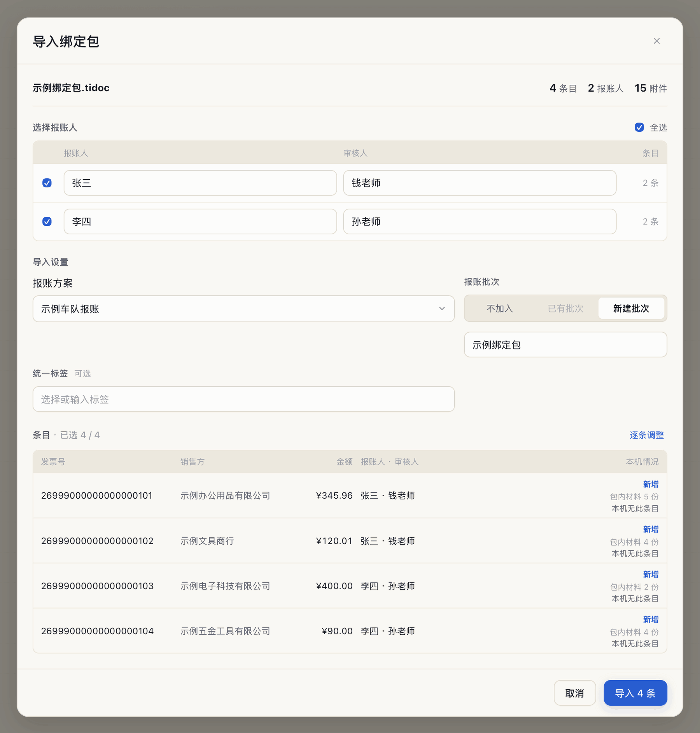Click the 审核人 column header
This screenshot has width=700, height=733.
pyautogui.click(x=355, y=153)
